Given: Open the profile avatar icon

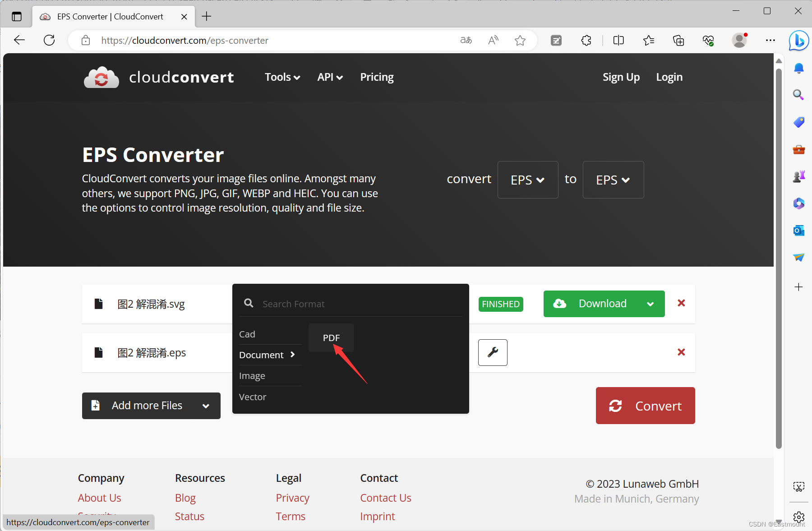Looking at the screenshot, I should 739,41.
